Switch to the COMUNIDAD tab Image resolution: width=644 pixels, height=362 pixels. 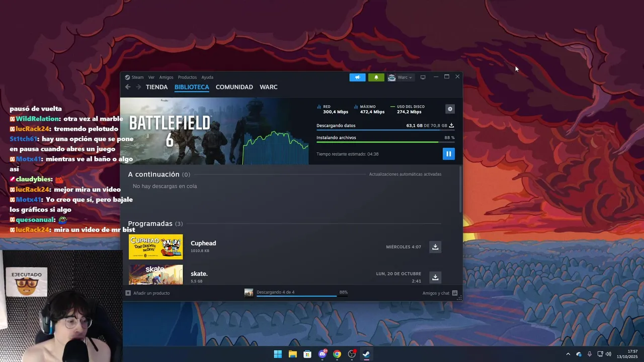click(234, 87)
